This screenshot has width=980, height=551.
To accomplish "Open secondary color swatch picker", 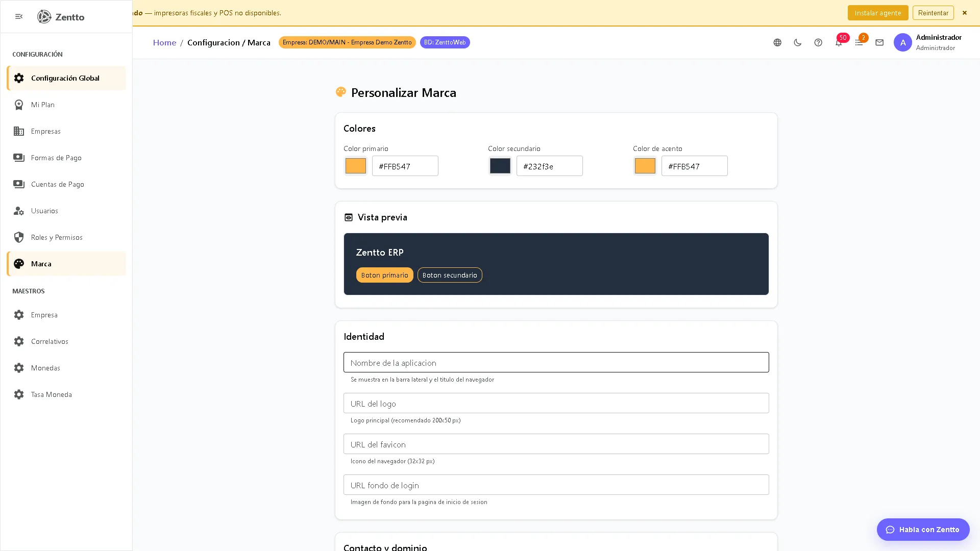I will tap(500, 166).
